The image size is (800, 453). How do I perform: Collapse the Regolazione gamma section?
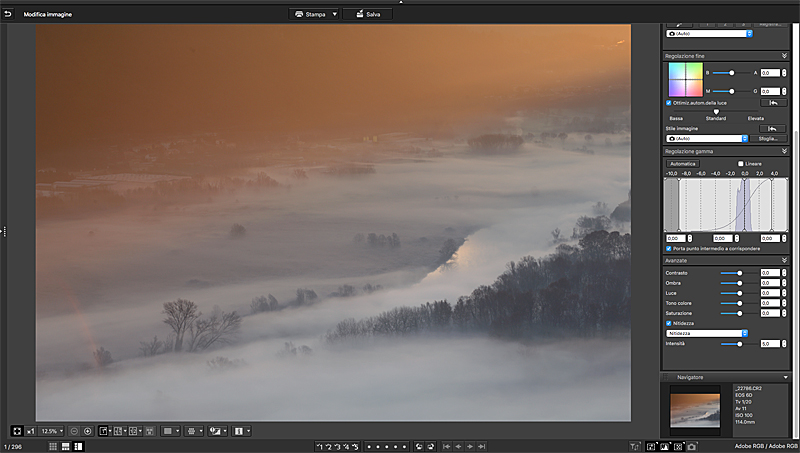pyautogui.click(x=785, y=151)
